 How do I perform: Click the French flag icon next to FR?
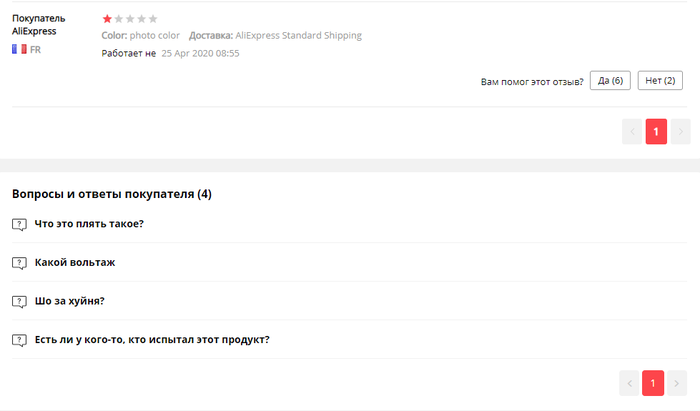click(x=19, y=49)
